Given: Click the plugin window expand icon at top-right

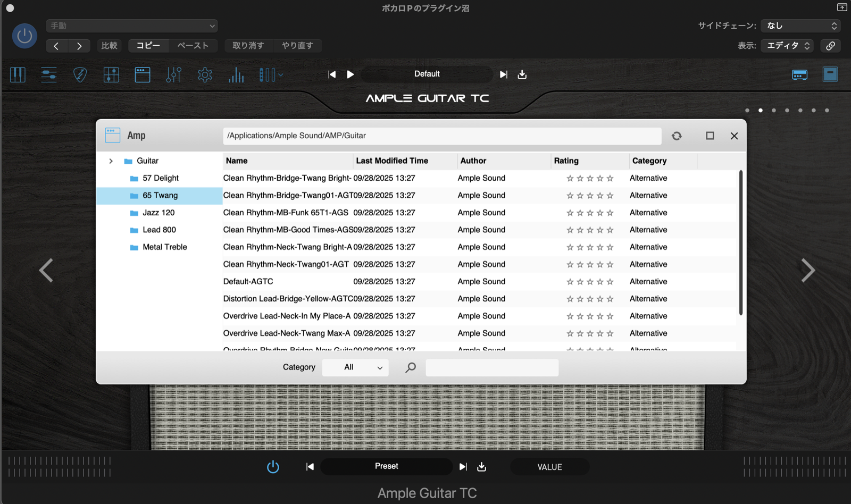Looking at the screenshot, I should [842, 7].
